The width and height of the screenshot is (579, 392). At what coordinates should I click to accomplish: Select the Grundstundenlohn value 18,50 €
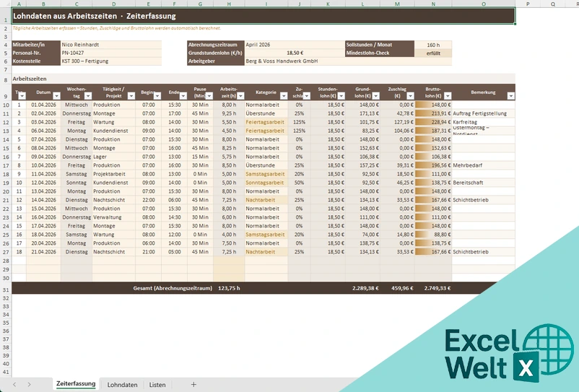coord(295,53)
